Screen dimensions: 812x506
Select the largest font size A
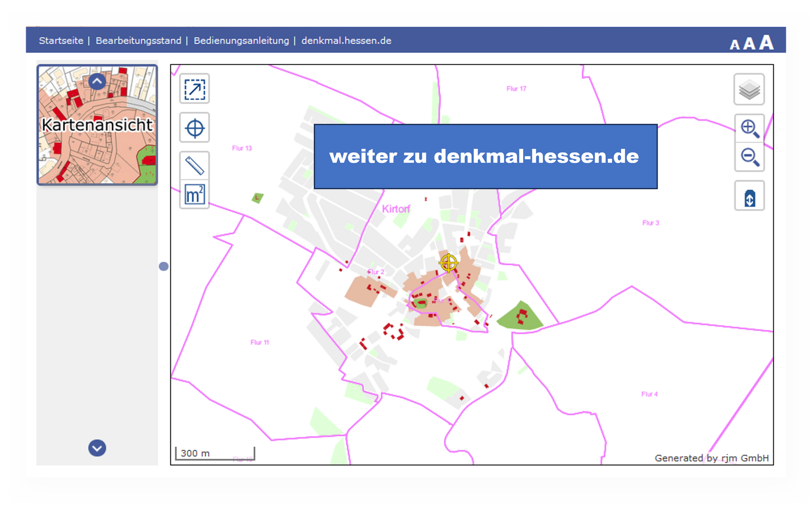[x=766, y=42]
